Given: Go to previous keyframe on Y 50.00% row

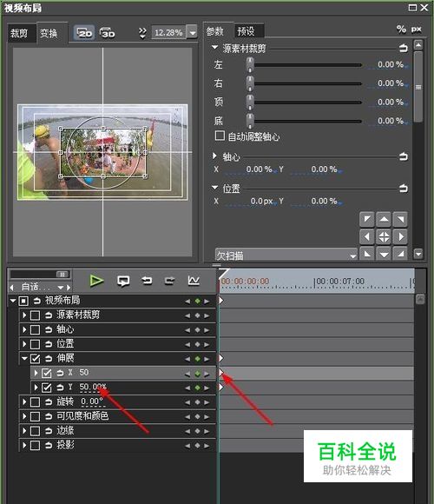Looking at the screenshot, I should click(187, 388).
